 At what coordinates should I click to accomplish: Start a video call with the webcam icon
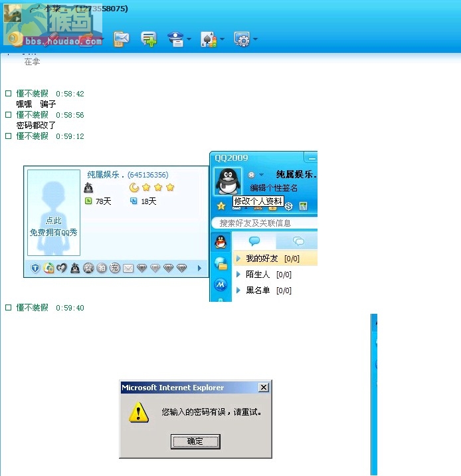pyautogui.click(x=13, y=39)
